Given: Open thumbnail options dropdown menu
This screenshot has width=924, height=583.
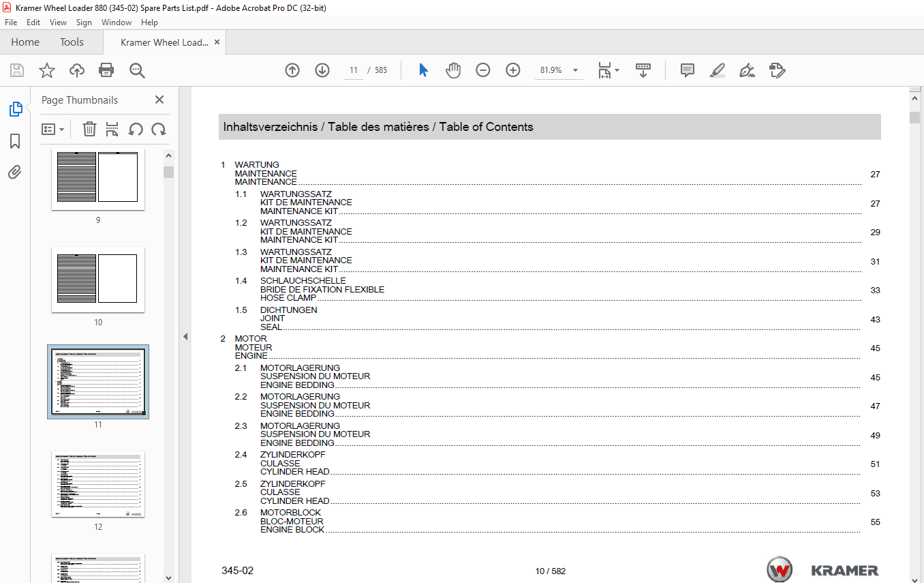Looking at the screenshot, I should point(53,129).
